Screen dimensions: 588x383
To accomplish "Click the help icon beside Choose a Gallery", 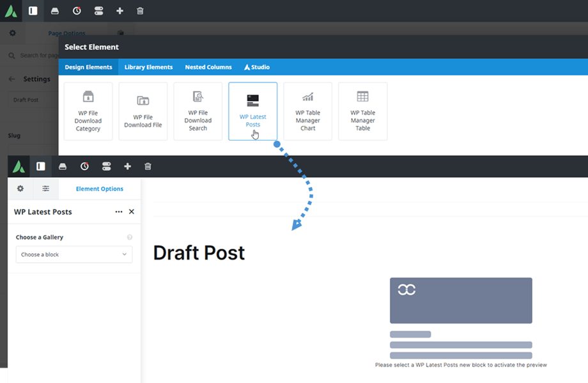I will click(130, 237).
